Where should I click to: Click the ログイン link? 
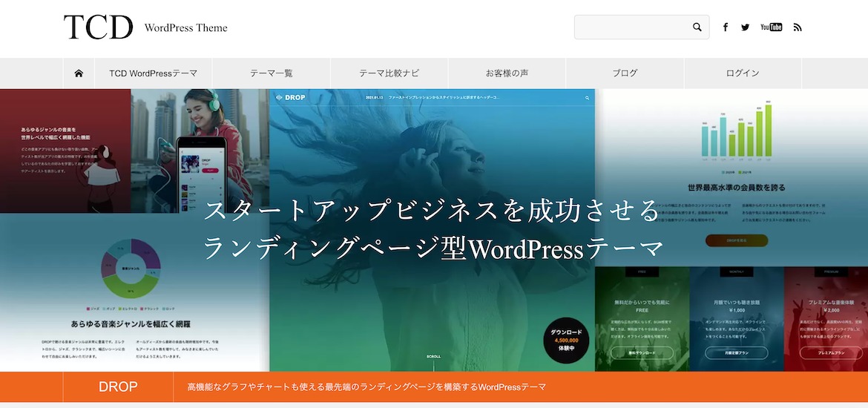pos(743,73)
